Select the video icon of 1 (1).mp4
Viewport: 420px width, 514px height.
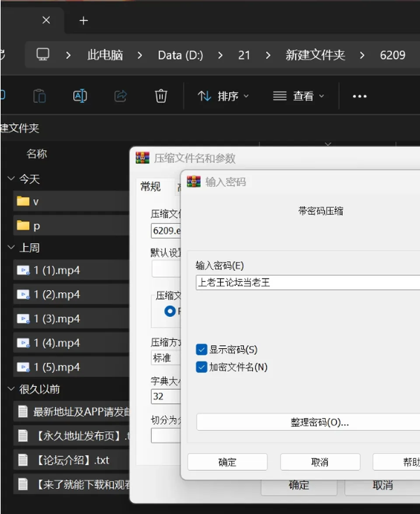23,270
